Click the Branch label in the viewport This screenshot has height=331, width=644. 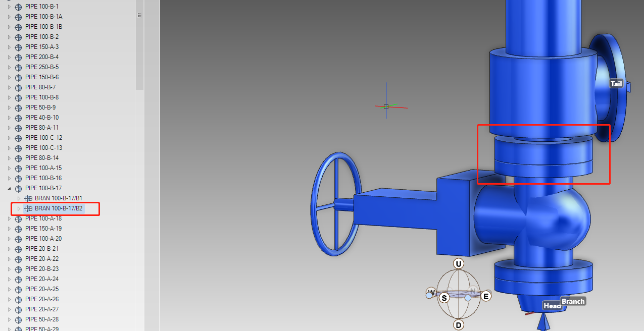[x=573, y=301]
